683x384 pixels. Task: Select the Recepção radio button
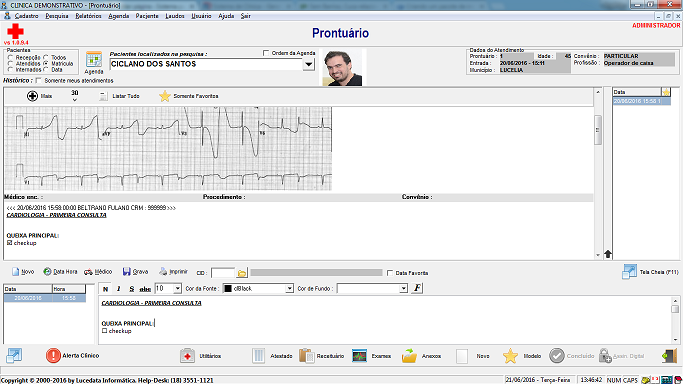pyautogui.click(x=10, y=57)
